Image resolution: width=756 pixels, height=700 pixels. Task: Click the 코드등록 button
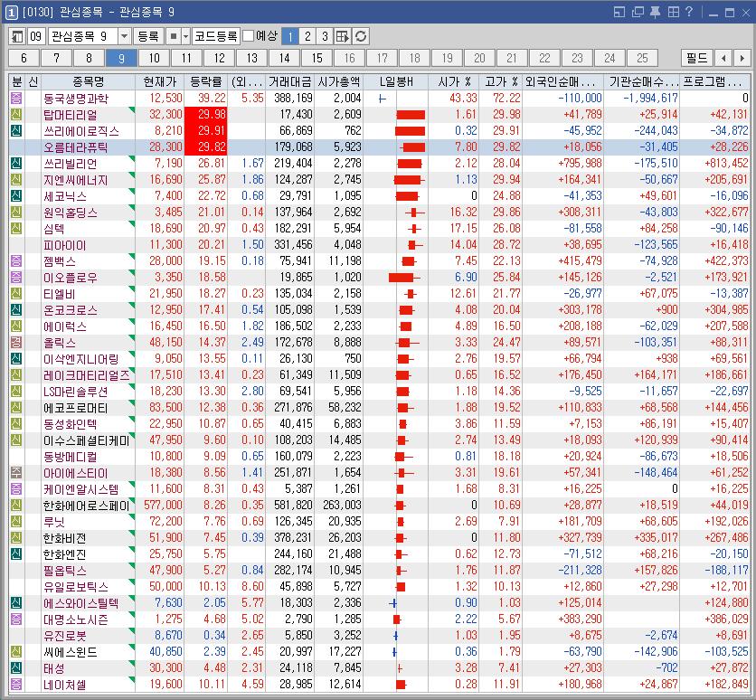(x=215, y=36)
